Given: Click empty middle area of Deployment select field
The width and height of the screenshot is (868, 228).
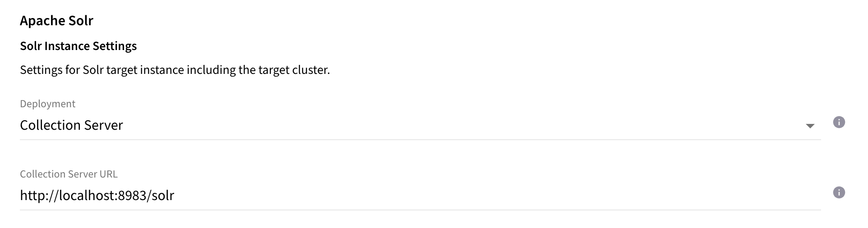Looking at the screenshot, I should click(451, 125).
